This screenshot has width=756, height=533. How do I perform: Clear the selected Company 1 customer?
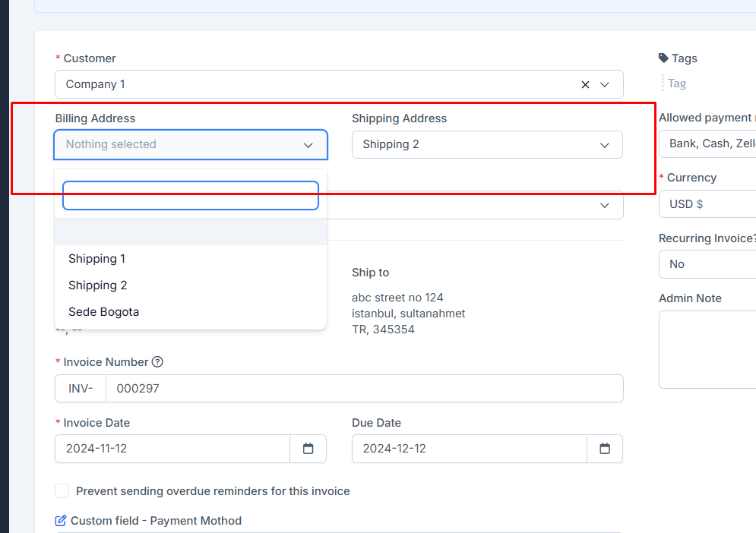(x=585, y=84)
